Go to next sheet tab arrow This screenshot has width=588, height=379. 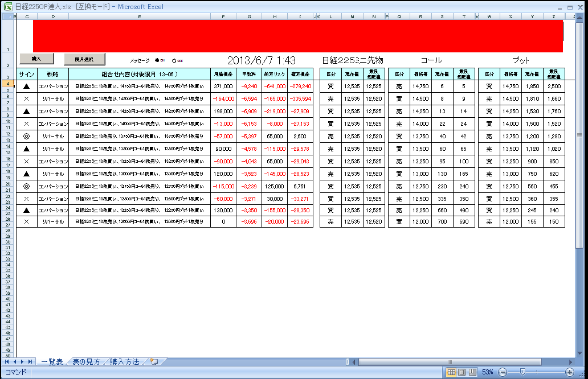pos(22,361)
